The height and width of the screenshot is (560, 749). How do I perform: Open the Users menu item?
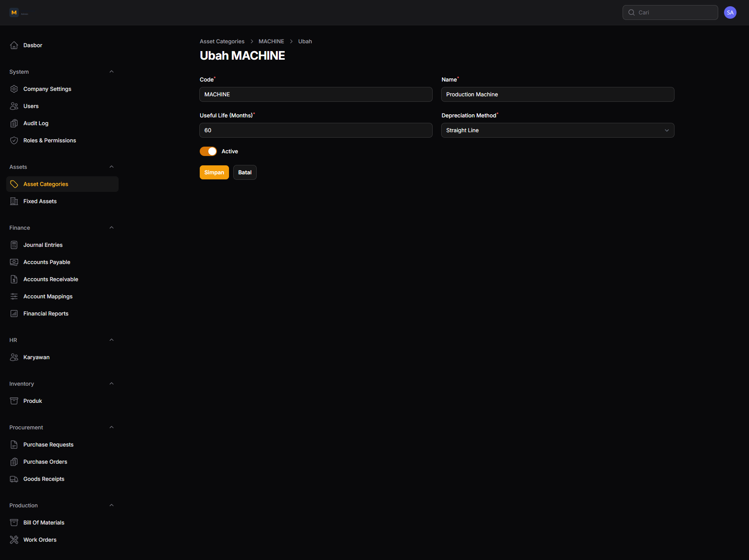(62, 106)
